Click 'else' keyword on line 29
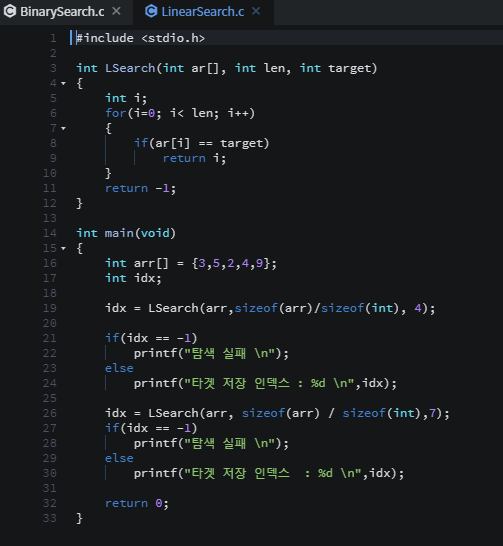The width and height of the screenshot is (503, 546). [119, 458]
